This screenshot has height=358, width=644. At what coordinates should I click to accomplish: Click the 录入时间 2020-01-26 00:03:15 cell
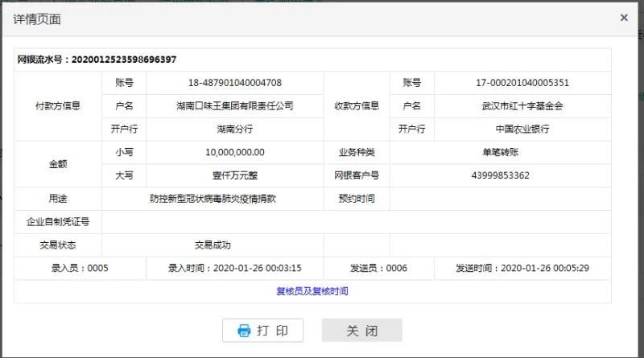234,269
